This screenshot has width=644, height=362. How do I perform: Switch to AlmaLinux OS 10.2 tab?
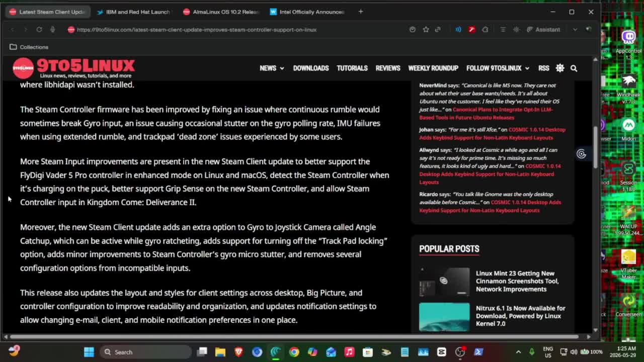221,12
